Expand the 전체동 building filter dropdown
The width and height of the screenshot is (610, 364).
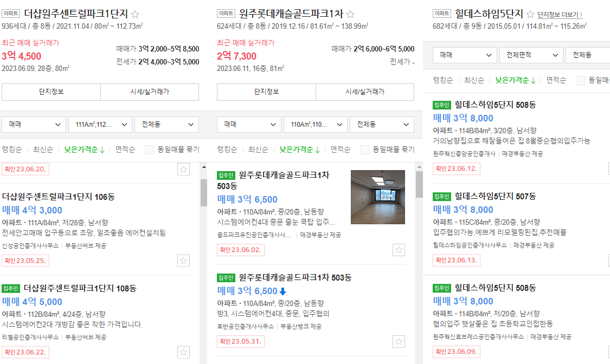pyautogui.click(x=165, y=124)
